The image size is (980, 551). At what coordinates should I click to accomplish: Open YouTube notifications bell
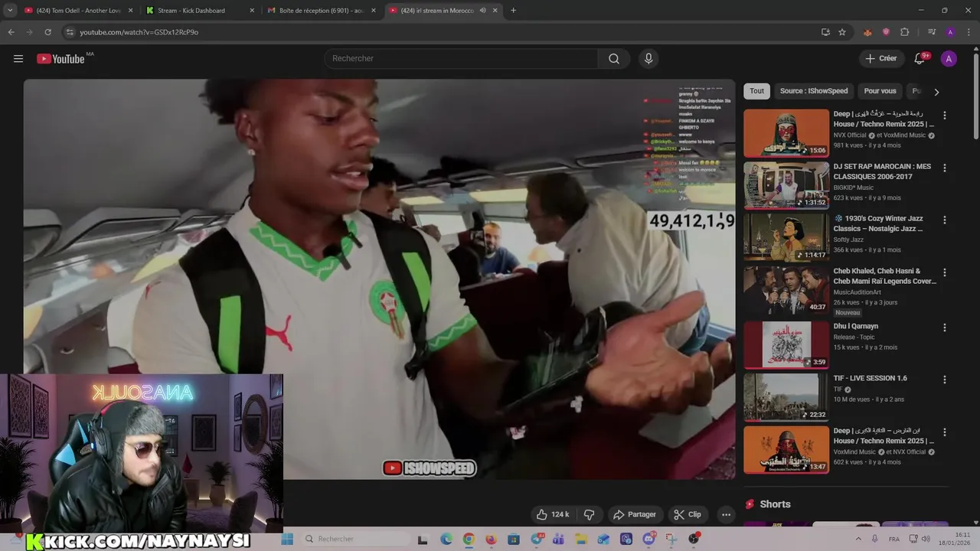(x=920, y=59)
